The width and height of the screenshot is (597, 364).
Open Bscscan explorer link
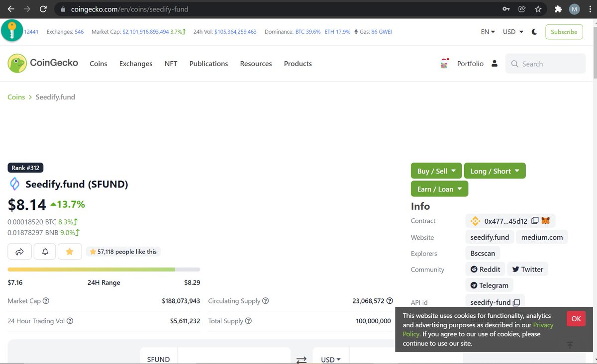pos(483,253)
